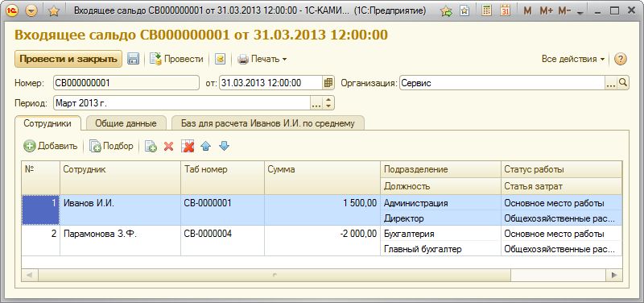Click СВ-0000004 tab number cell
644x303 pixels.
coord(223,241)
